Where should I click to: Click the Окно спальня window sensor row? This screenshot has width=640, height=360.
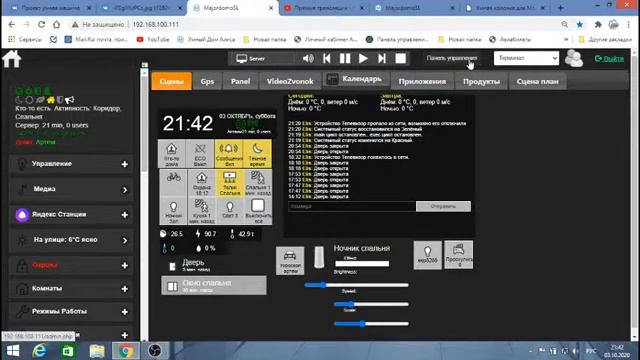tap(213, 285)
